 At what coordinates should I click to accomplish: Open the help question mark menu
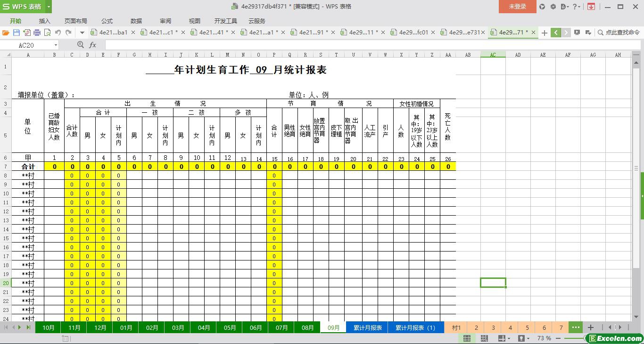click(576, 7)
